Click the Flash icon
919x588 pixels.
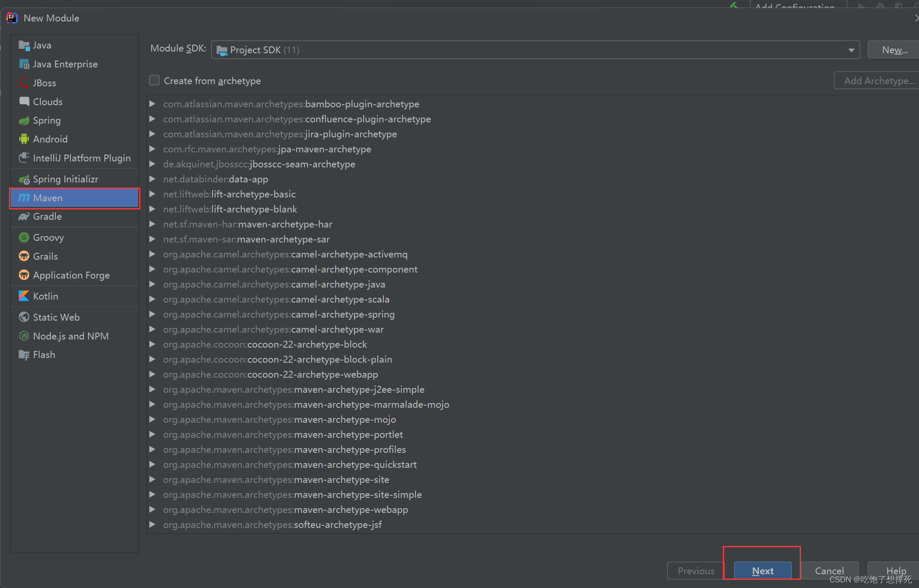[x=24, y=355]
